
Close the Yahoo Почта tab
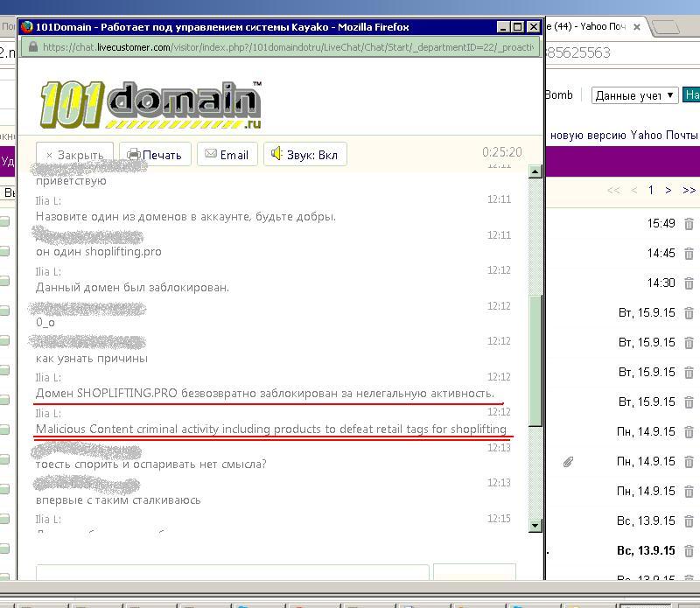[637, 27]
